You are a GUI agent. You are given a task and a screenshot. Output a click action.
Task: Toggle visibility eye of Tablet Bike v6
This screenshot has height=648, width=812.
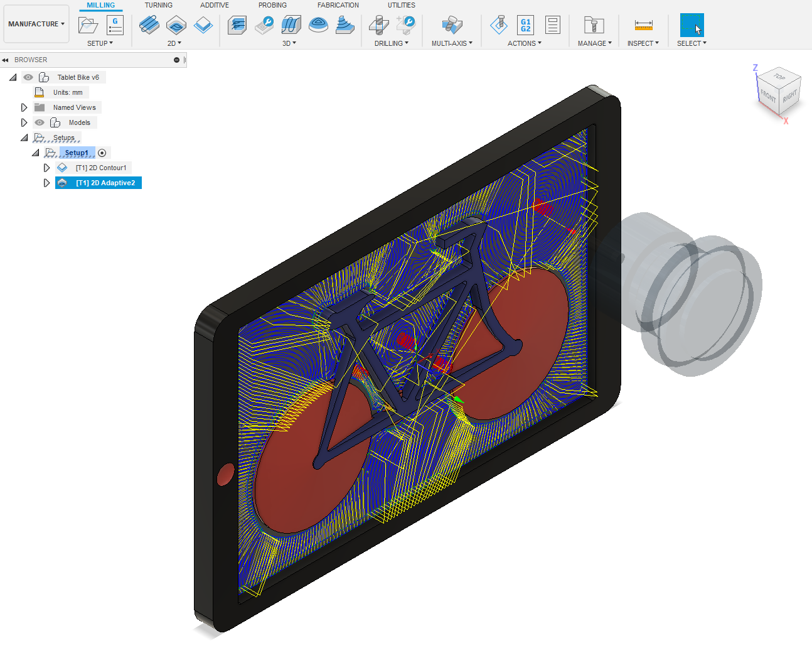(28, 77)
